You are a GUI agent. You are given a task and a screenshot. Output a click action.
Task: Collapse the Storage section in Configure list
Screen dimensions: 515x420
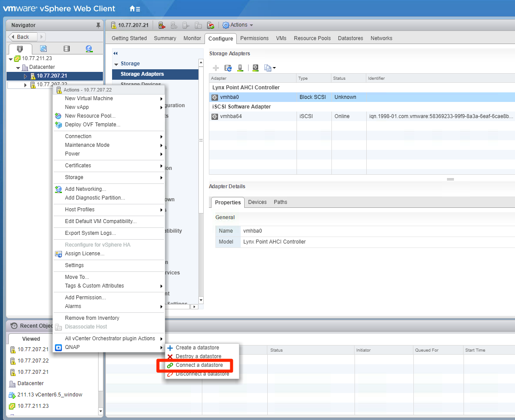[x=116, y=63]
